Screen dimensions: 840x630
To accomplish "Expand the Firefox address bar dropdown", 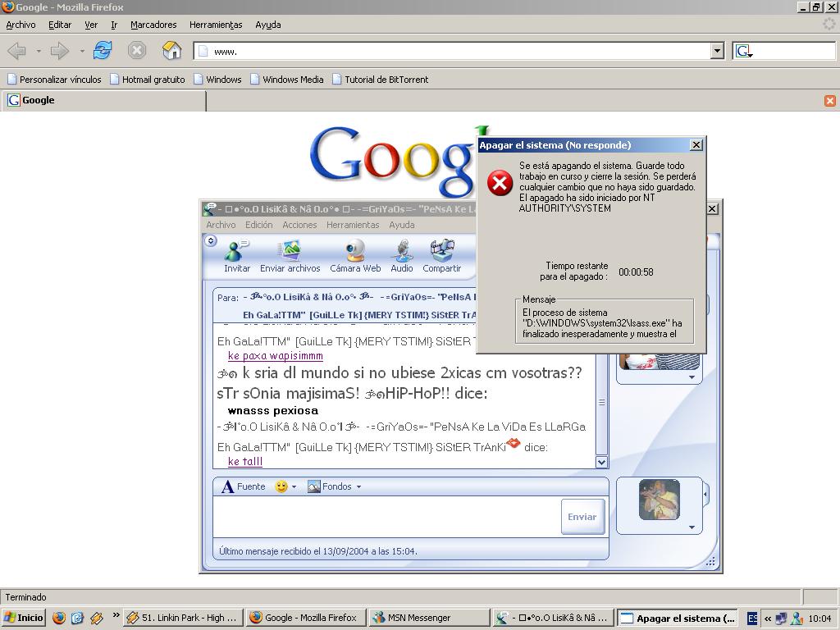I will 717,52.
